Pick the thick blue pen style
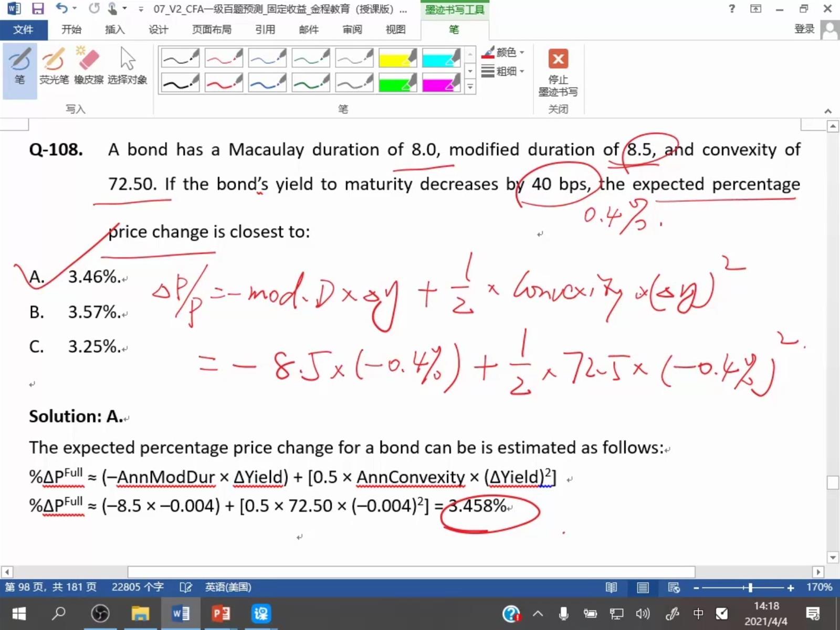840x630 pixels. (x=267, y=83)
